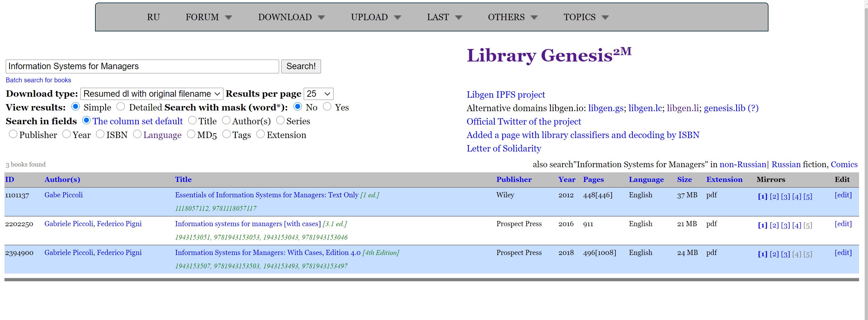
Task: Open Gabriele Piccoli author in 2018 row
Action: click(x=69, y=253)
